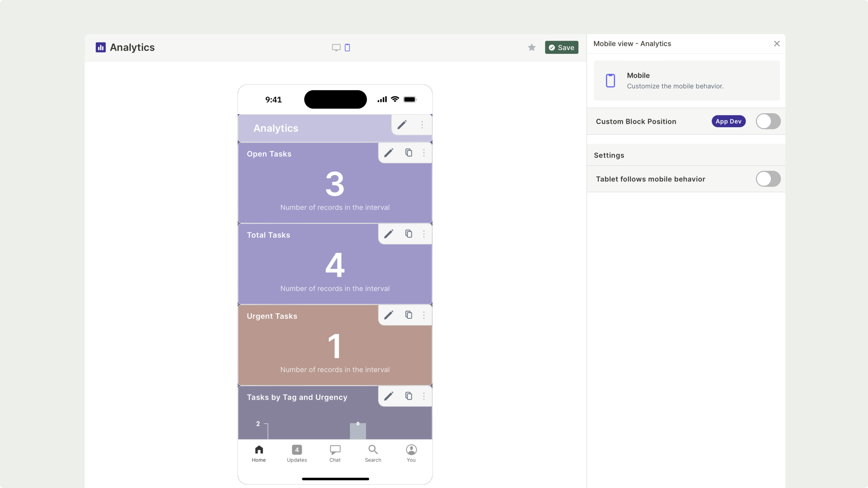Open more options for Tasks by Tag

pyautogui.click(x=424, y=396)
